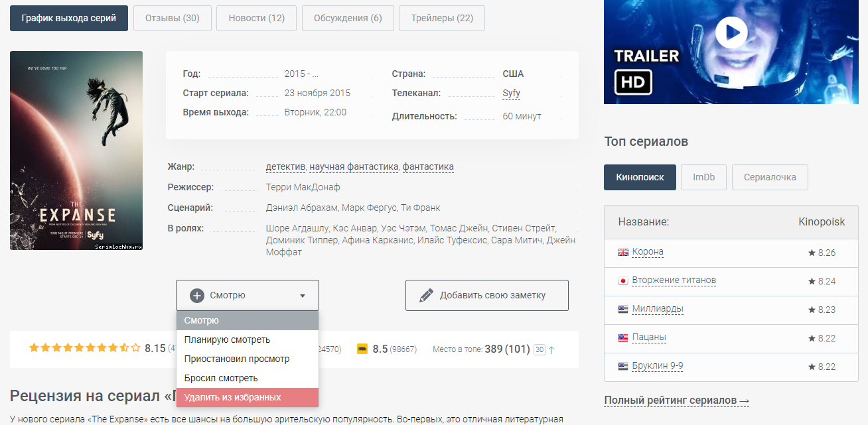Open Вторжение титанов series link
The height and width of the screenshot is (425, 868).
click(674, 280)
